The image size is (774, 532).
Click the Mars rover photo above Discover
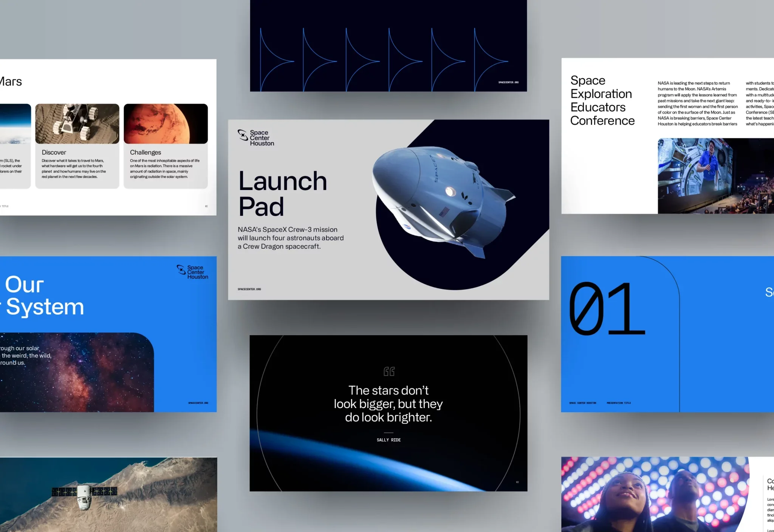pos(77,124)
